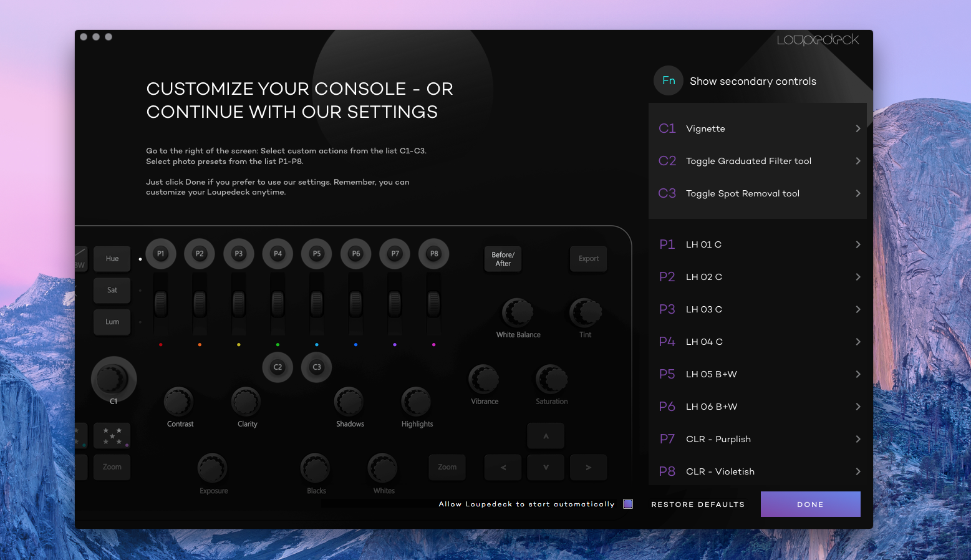Click the Tint knob
This screenshot has width=971, height=560.
point(585,313)
